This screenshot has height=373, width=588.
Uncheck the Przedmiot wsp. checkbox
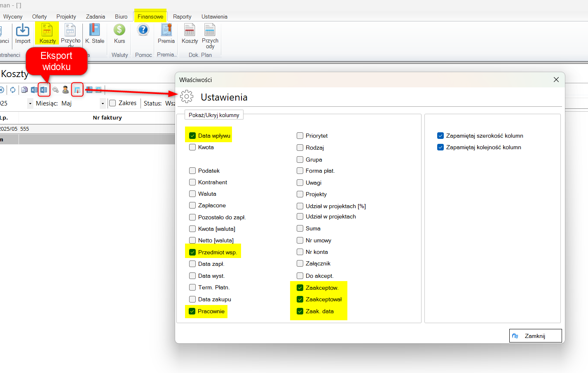pos(192,252)
